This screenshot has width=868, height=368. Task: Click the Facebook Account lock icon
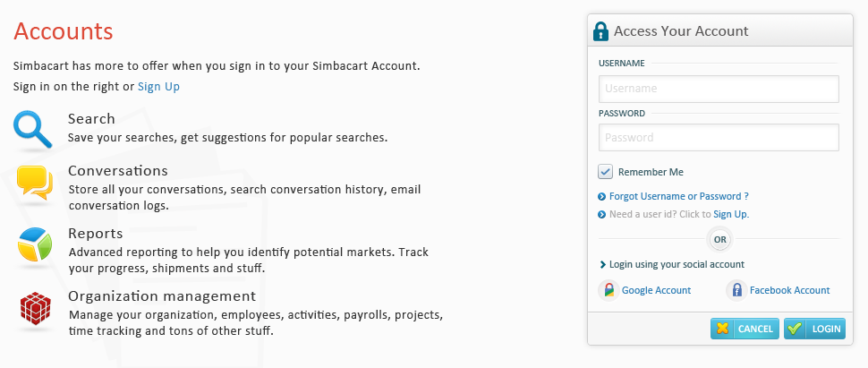click(736, 290)
